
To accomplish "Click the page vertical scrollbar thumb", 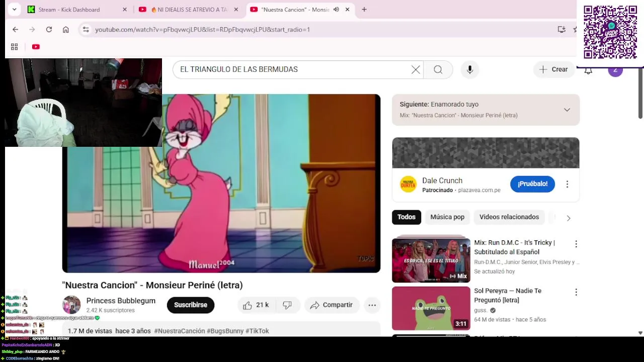I will (x=640, y=94).
